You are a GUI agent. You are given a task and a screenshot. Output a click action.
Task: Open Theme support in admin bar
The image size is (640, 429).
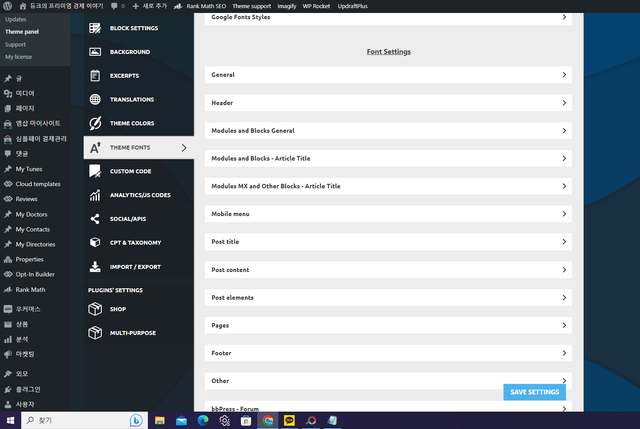(251, 6)
